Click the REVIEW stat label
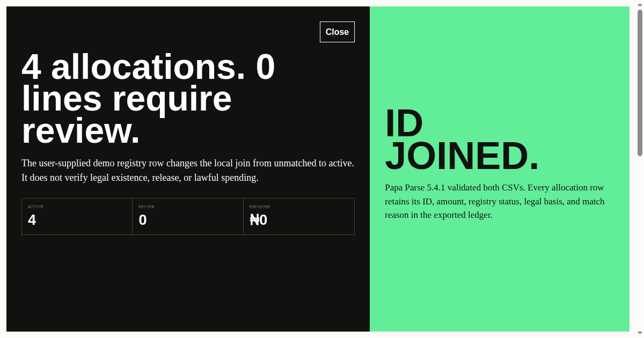The height and width of the screenshot is (338, 644). (146, 207)
